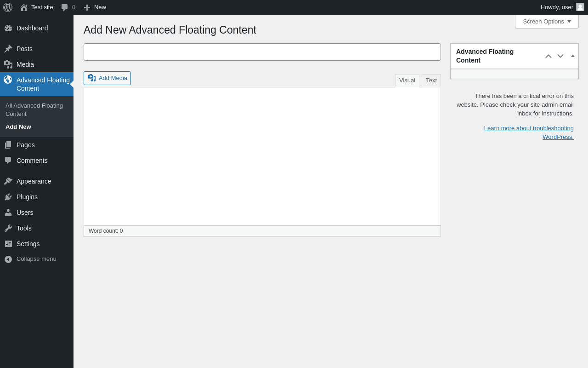Click the Dashboard gauge icon
The height and width of the screenshot is (368, 588).
tap(8, 28)
